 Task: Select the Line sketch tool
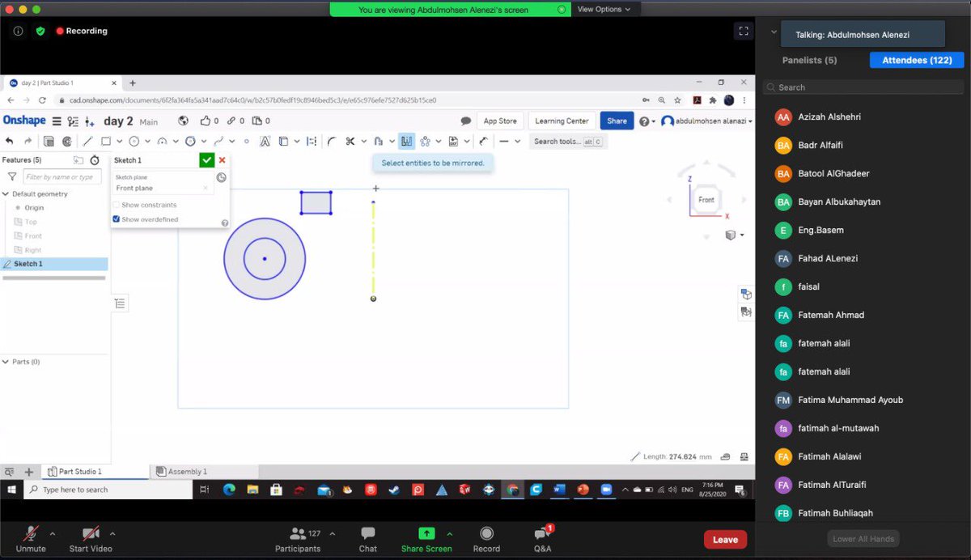click(88, 141)
